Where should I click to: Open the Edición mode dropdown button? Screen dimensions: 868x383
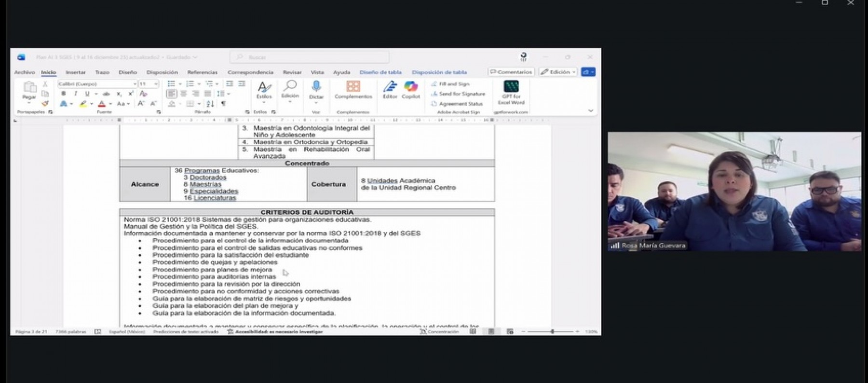558,72
